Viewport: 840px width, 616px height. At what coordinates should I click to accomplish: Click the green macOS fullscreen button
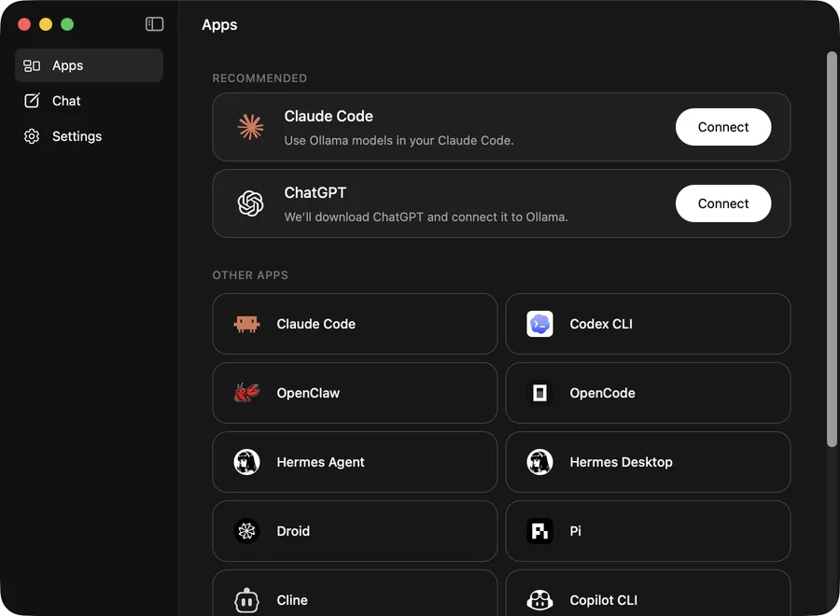(x=67, y=24)
